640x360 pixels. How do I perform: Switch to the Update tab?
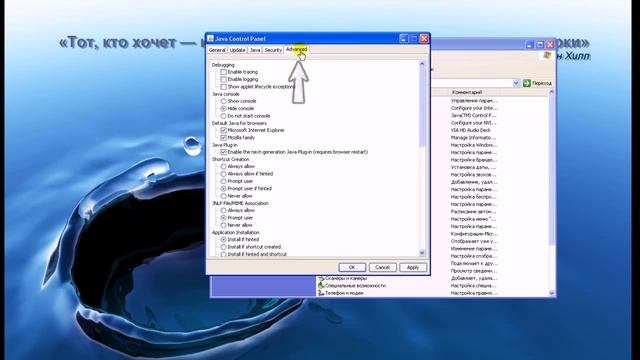237,50
